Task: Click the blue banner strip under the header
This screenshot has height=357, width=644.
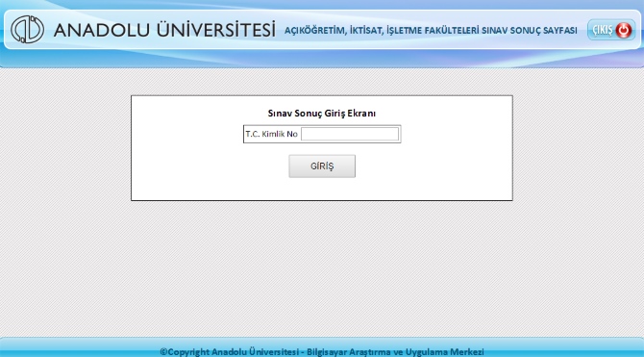Action: coord(322,59)
